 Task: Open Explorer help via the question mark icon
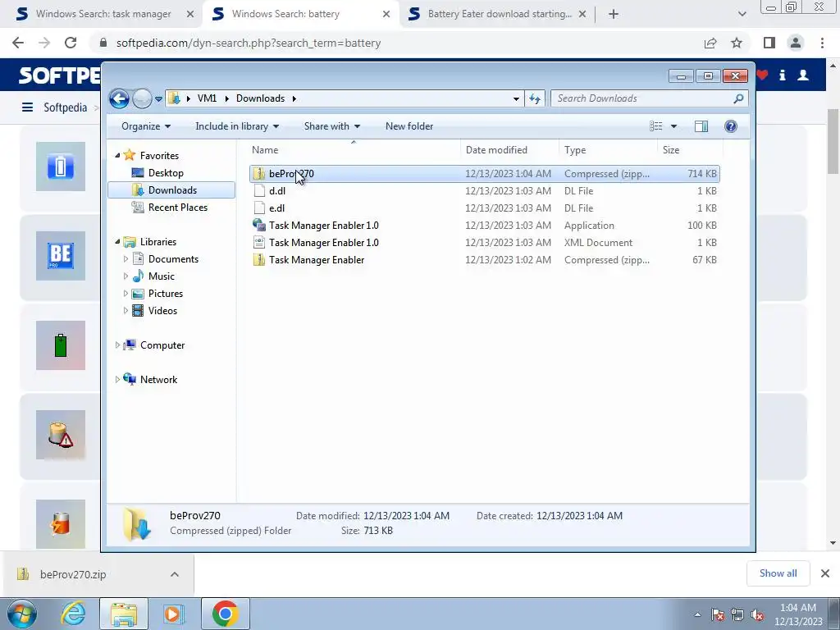click(731, 126)
